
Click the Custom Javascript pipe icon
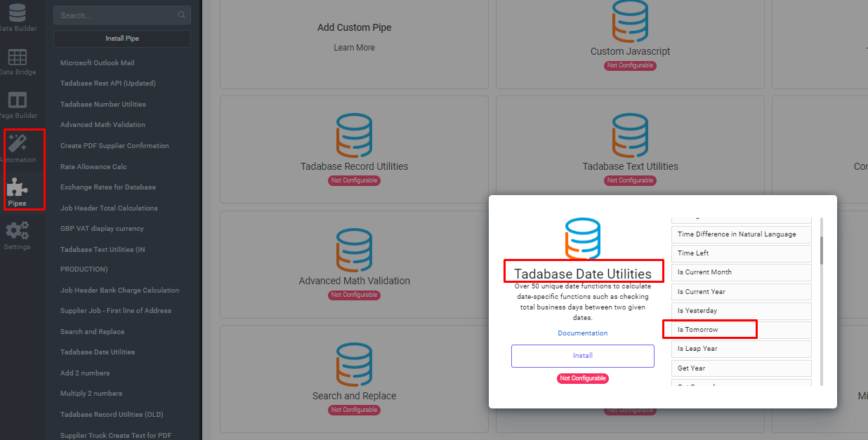[x=630, y=21]
